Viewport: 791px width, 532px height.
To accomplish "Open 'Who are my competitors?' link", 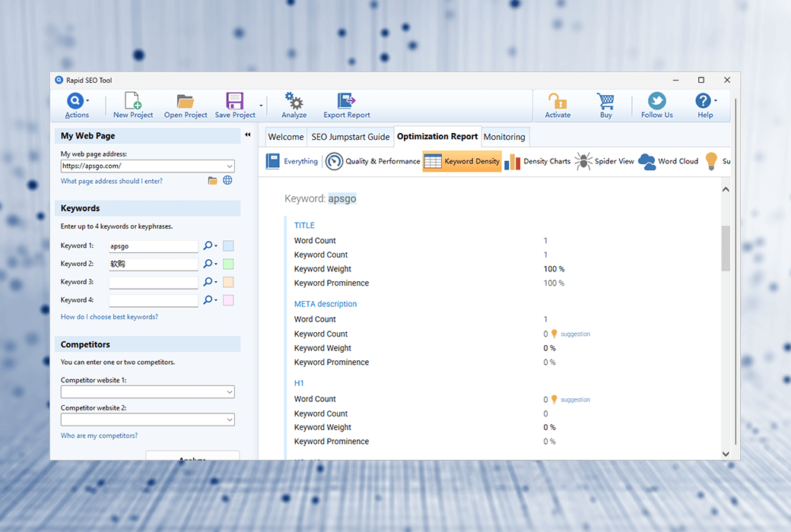I will 99,435.
